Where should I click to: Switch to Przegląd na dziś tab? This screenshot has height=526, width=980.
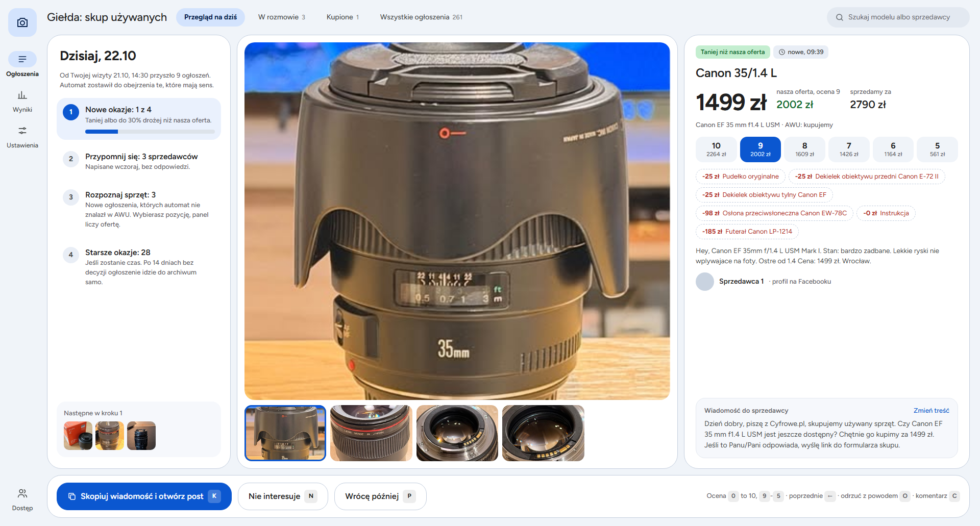point(210,17)
